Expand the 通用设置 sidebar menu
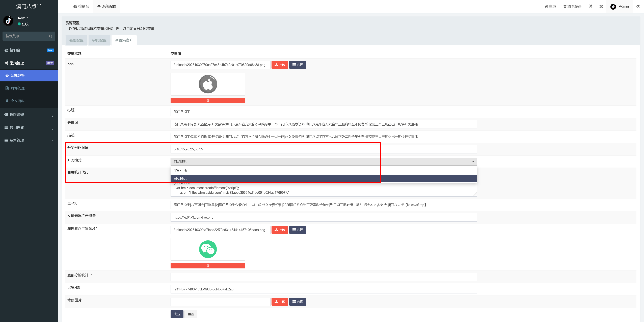The image size is (644, 322). [x=29, y=128]
